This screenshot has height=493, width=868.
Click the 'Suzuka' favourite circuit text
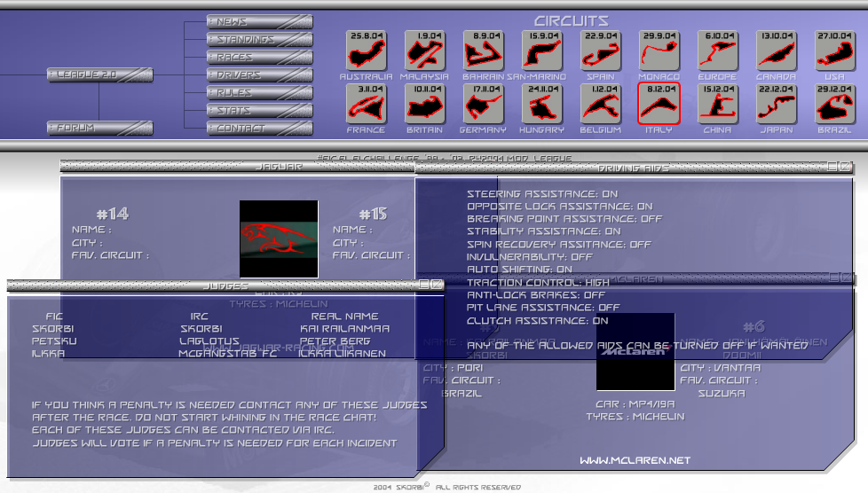722,394
